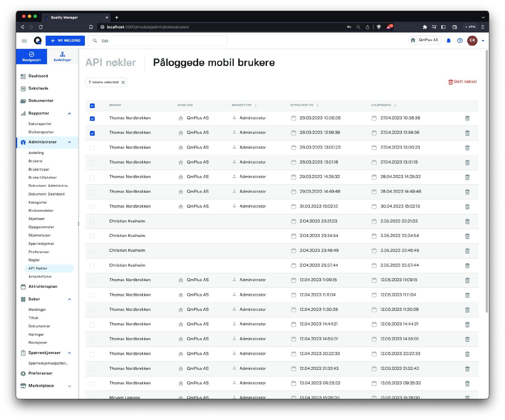The image size is (505, 420).
Task: Toggle the select-all checkbox in table header
Action: [x=92, y=106]
